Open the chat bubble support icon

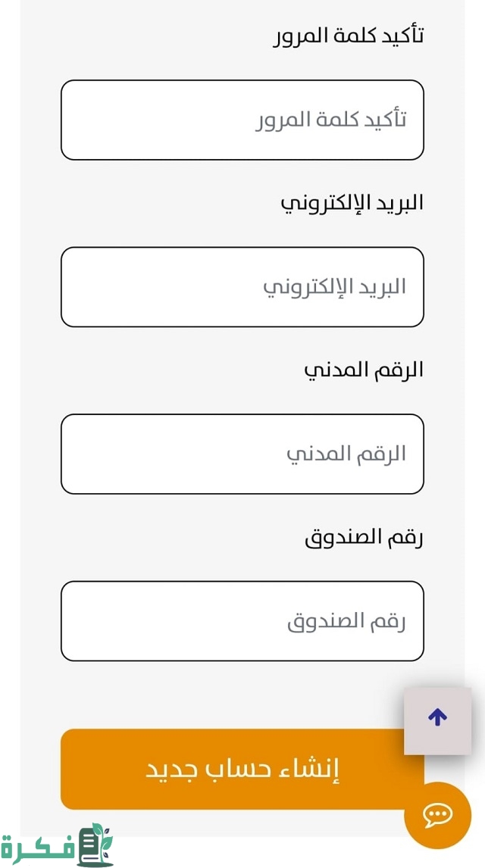click(x=437, y=815)
